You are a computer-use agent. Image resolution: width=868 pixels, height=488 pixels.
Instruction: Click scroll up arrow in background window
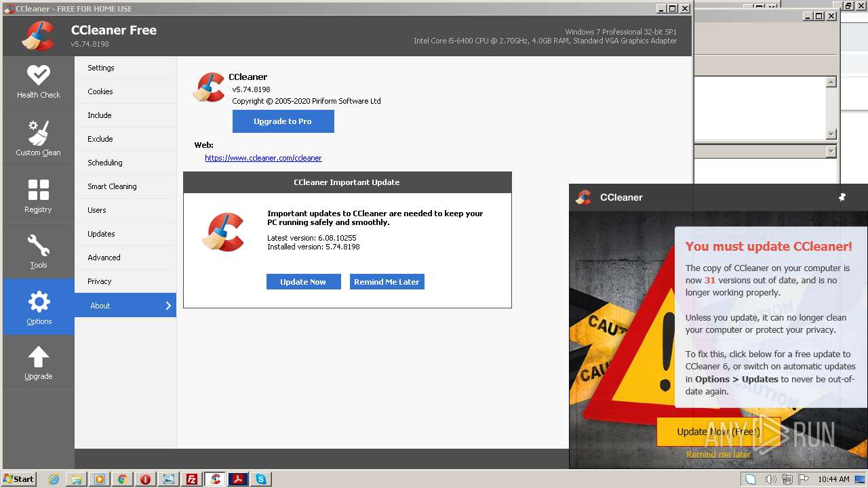(x=831, y=82)
